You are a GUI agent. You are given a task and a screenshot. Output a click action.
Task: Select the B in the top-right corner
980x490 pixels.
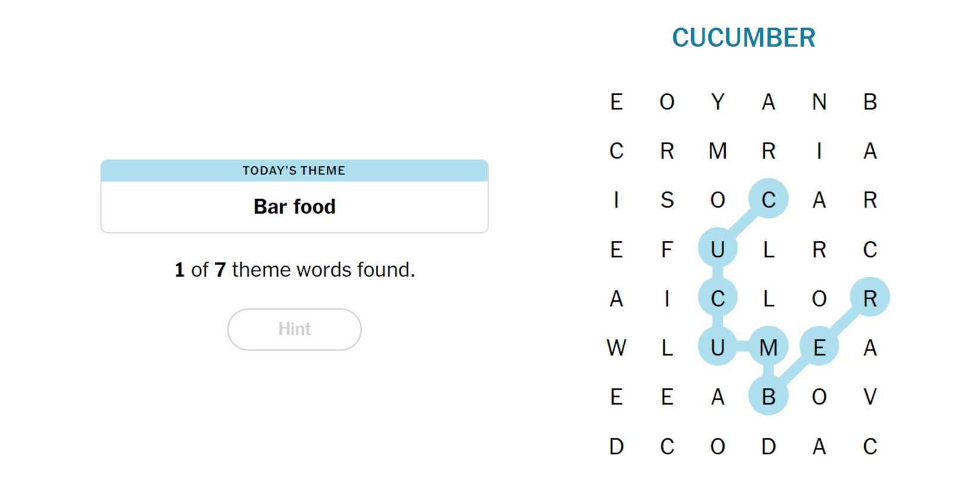tap(870, 102)
